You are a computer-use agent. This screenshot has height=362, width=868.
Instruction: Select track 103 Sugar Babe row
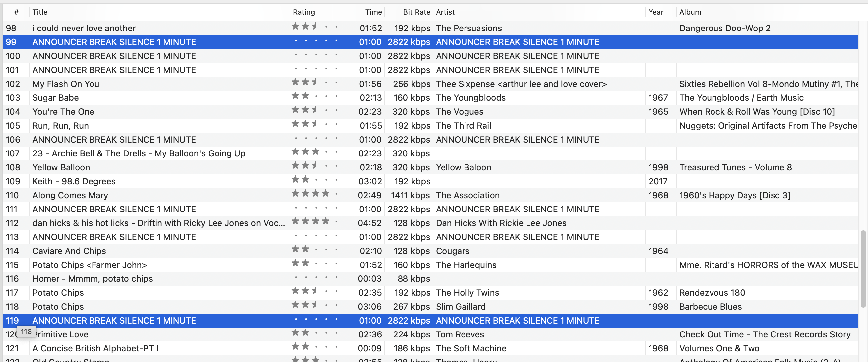point(55,98)
